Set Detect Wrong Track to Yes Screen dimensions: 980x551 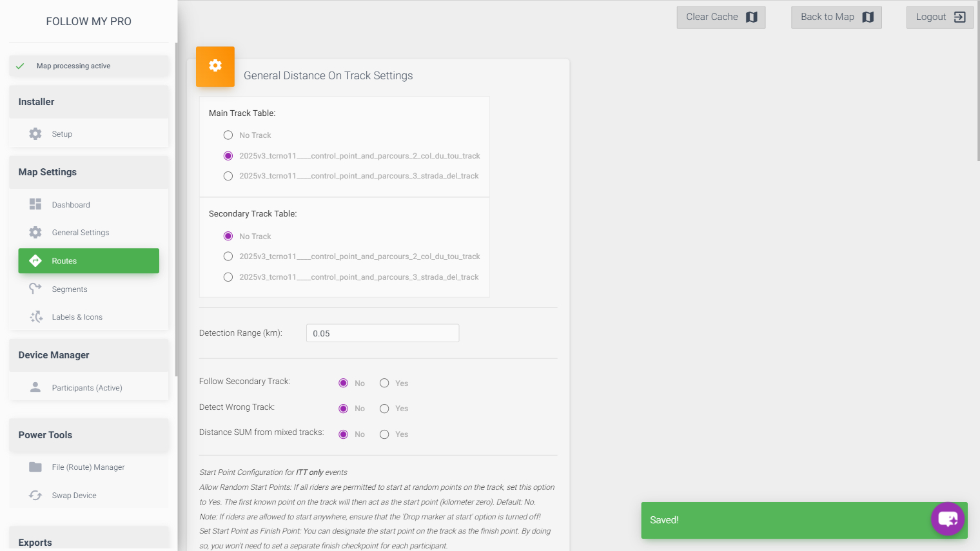coord(384,409)
